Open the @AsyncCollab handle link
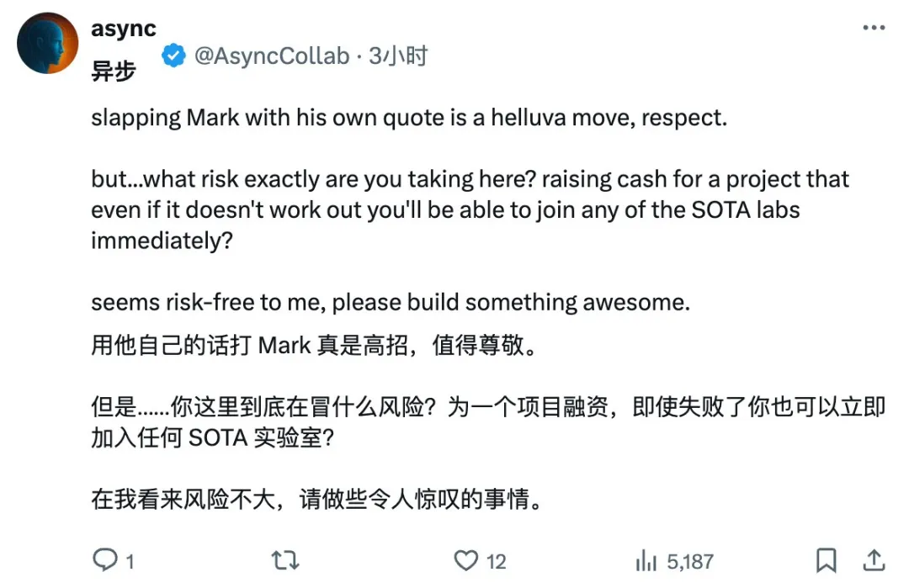Screen dimensions: 909x588 pos(272,56)
